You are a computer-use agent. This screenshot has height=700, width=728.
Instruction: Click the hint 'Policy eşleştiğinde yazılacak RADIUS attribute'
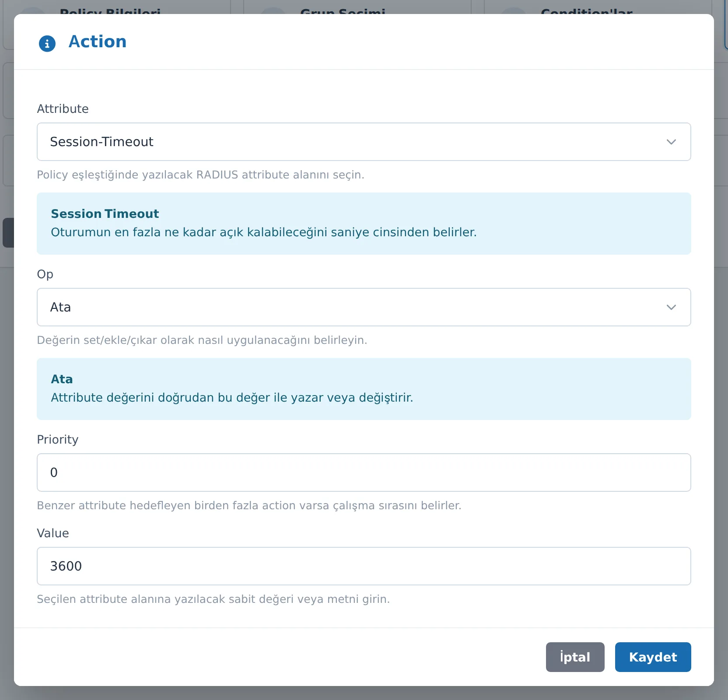coord(163,175)
